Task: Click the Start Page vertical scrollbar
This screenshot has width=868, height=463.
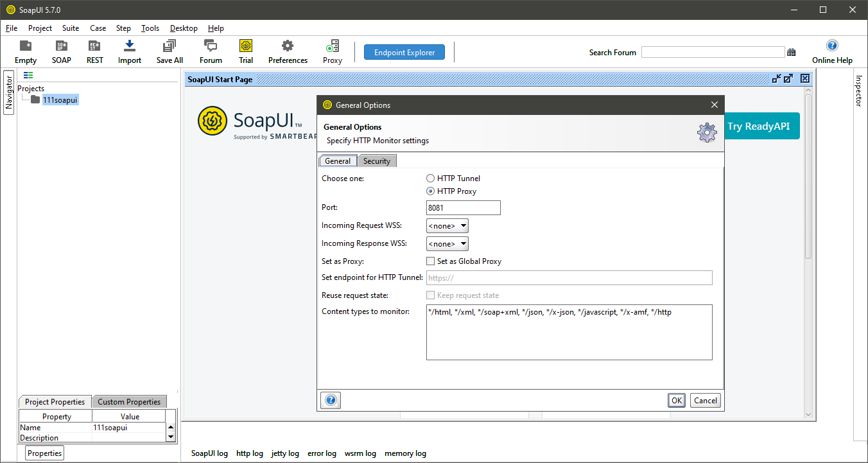Action: pyautogui.click(x=808, y=177)
